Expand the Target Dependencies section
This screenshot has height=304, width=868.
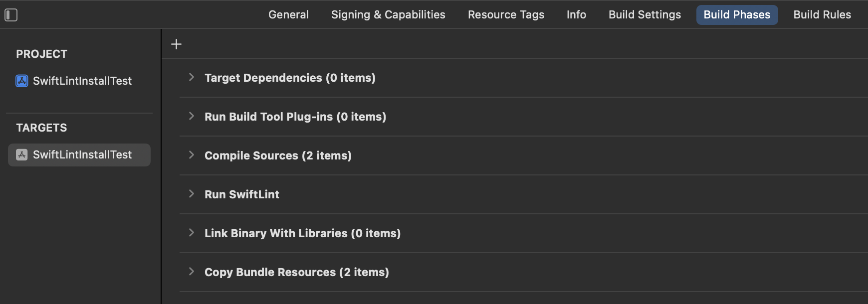point(191,77)
